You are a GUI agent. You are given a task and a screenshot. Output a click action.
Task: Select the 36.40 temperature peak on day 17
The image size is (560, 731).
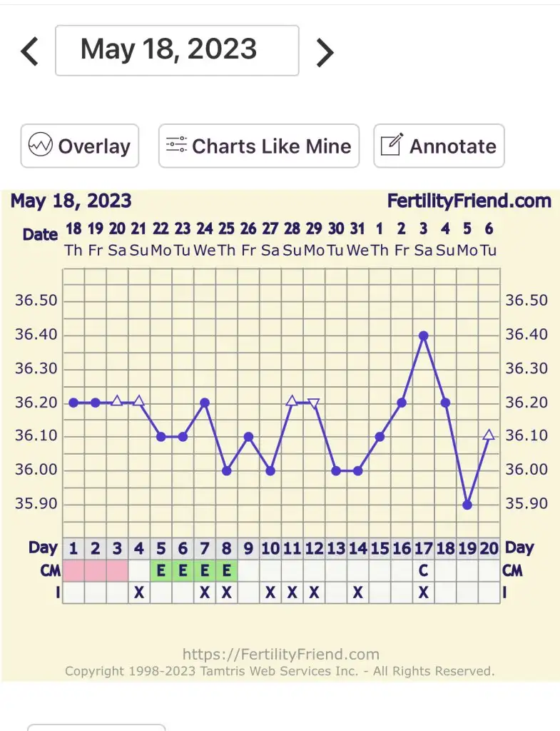click(424, 335)
